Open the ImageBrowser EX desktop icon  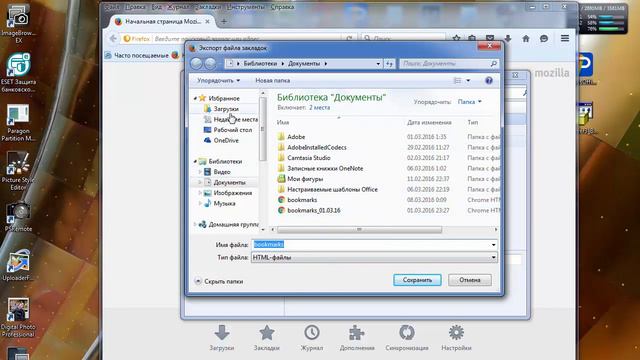click(18, 24)
